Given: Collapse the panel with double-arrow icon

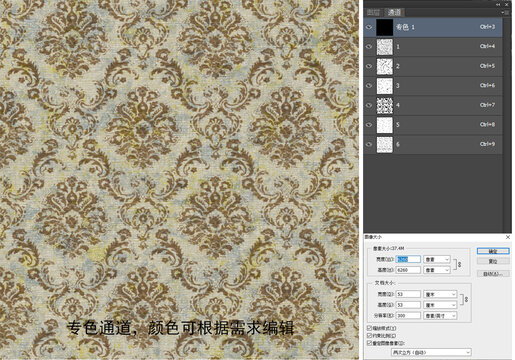Looking at the screenshot, I should click(498, 4).
